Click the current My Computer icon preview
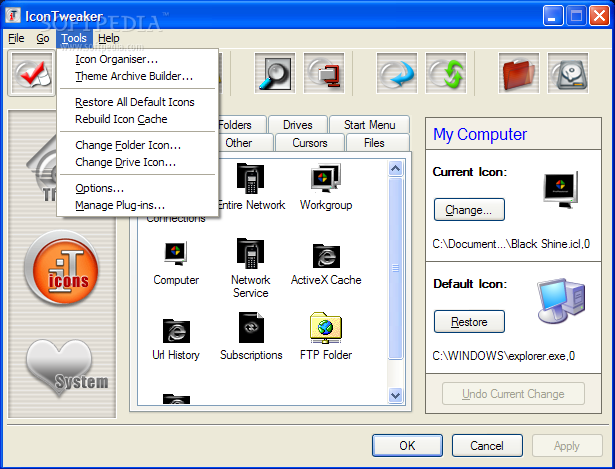 pos(561,190)
